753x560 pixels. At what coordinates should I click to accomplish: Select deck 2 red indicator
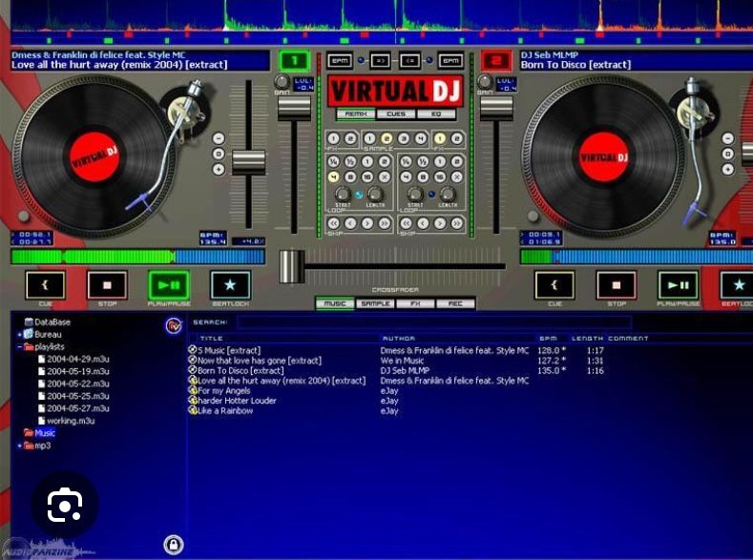496,61
